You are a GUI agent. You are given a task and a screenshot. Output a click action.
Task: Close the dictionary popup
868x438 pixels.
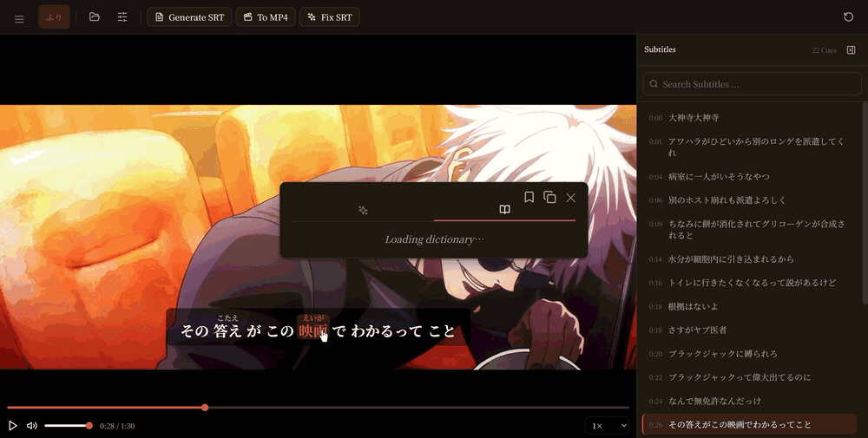coord(571,198)
